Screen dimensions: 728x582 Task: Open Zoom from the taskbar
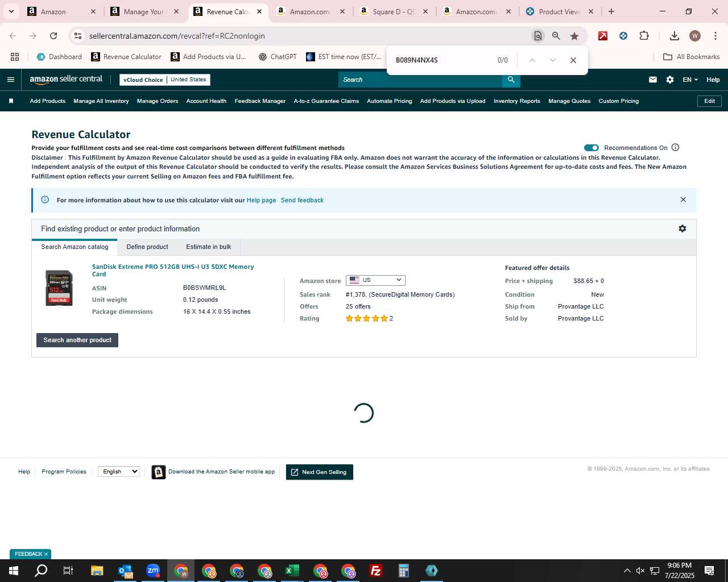[x=153, y=571]
